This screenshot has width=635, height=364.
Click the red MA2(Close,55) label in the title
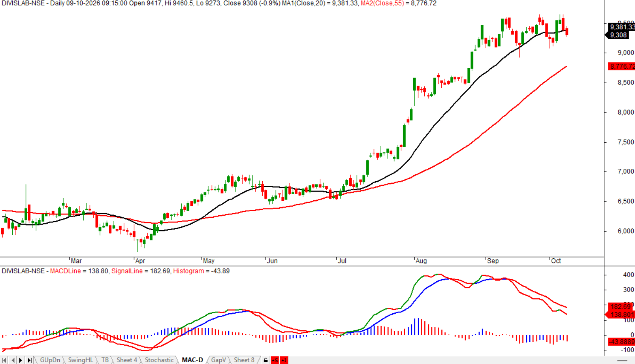tap(382, 3)
